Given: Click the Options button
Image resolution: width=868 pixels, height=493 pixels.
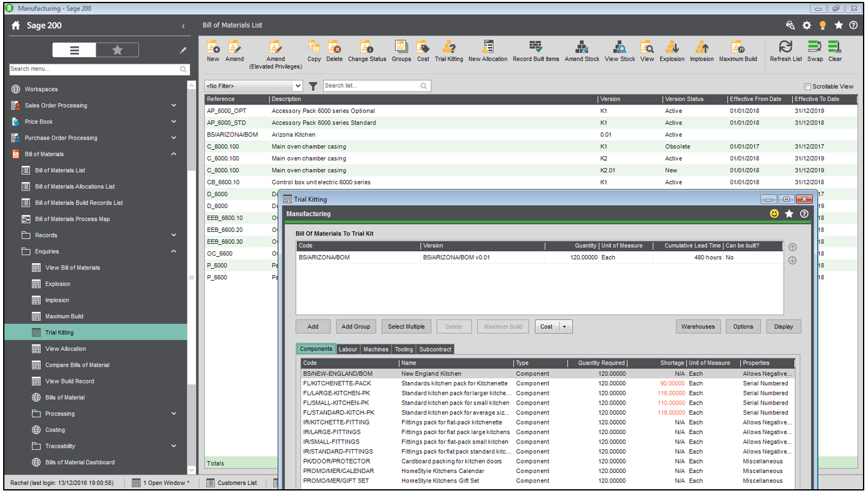Looking at the screenshot, I should coord(743,326).
